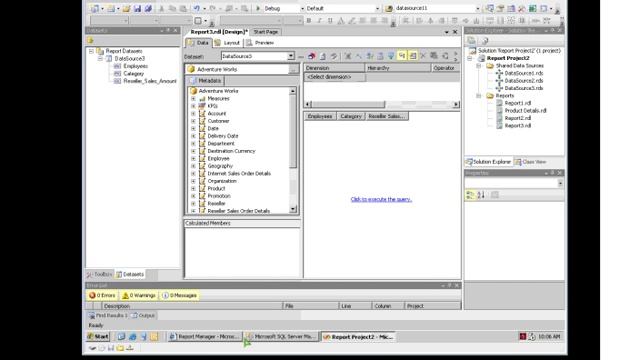Open the Start Page document tab
The height and width of the screenshot is (360, 640).
(x=265, y=32)
